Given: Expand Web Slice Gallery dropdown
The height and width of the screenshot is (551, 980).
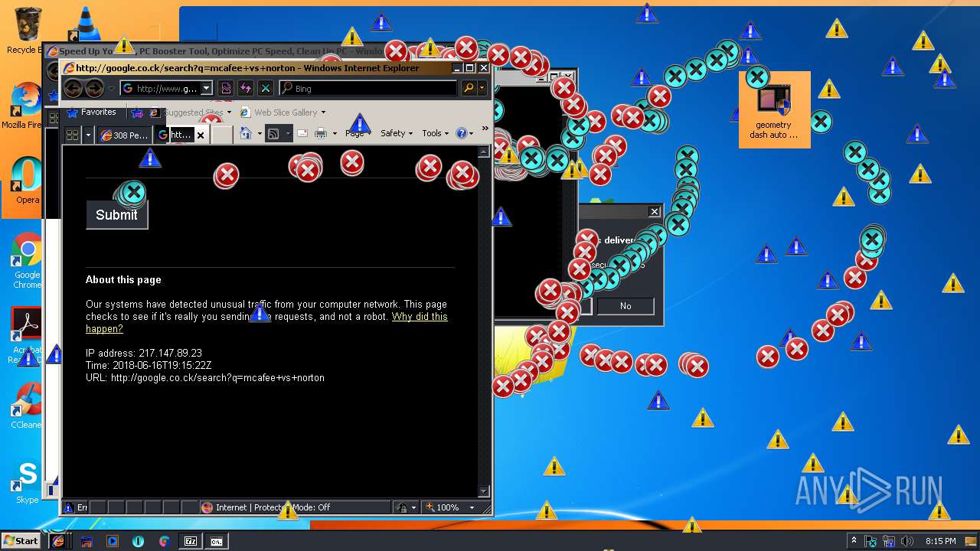Looking at the screenshot, I should pos(323,112).
